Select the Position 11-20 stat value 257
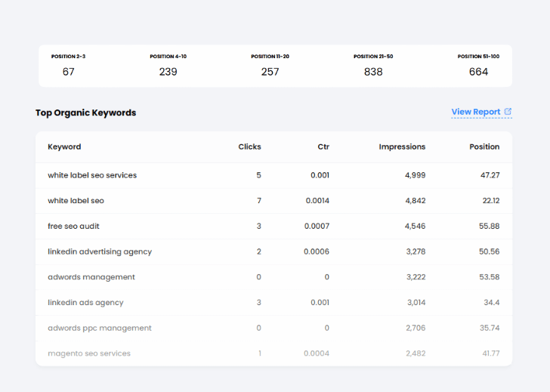 [270, 72]
